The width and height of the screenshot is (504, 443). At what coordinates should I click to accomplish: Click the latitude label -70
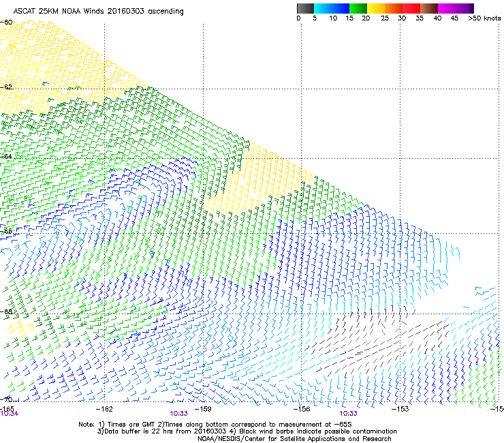[6, 399]
